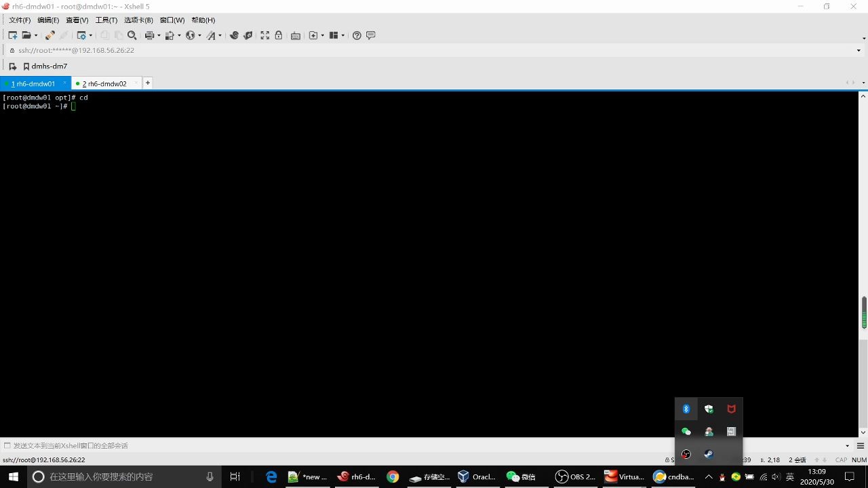Expand the layout arrangement dropdown arrow
This screenshot has height=488, width=868.
[343, 35]
